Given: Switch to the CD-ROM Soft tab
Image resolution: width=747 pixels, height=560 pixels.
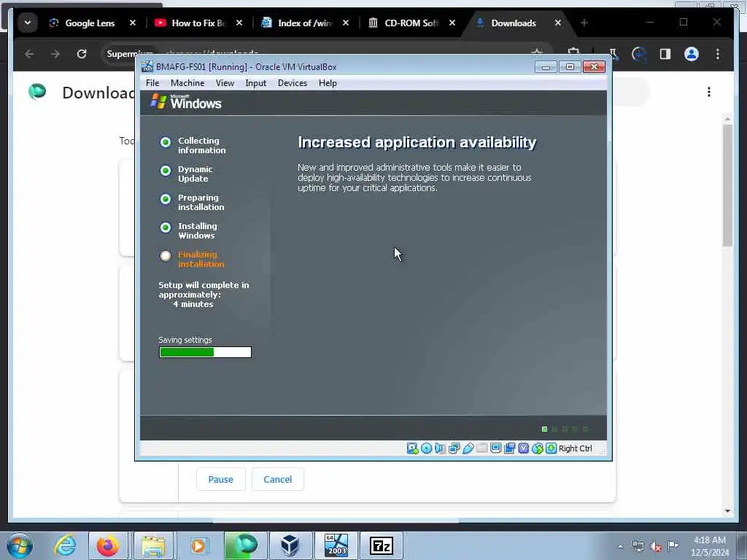Looking at the screenshot, I should (x=411, y=23).
